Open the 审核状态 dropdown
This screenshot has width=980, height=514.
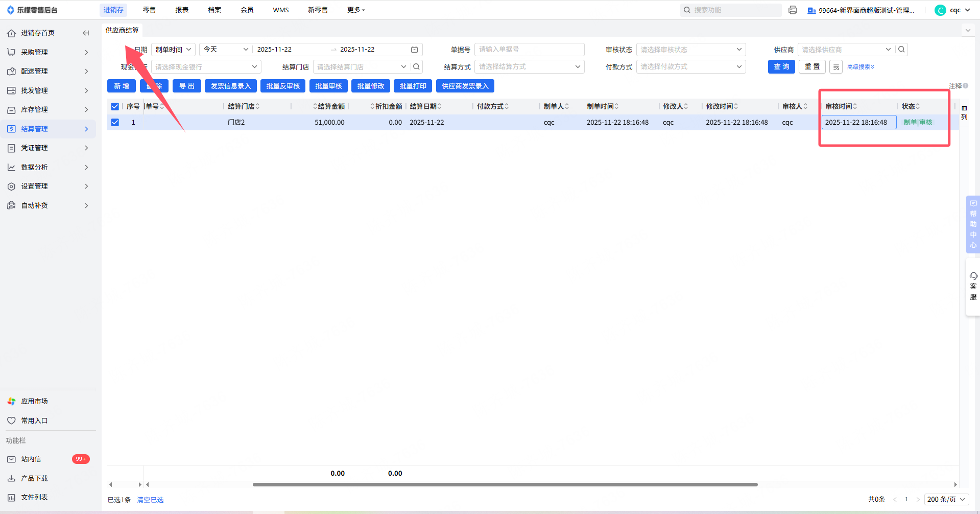pyautogui.click(x=691, y=50)
